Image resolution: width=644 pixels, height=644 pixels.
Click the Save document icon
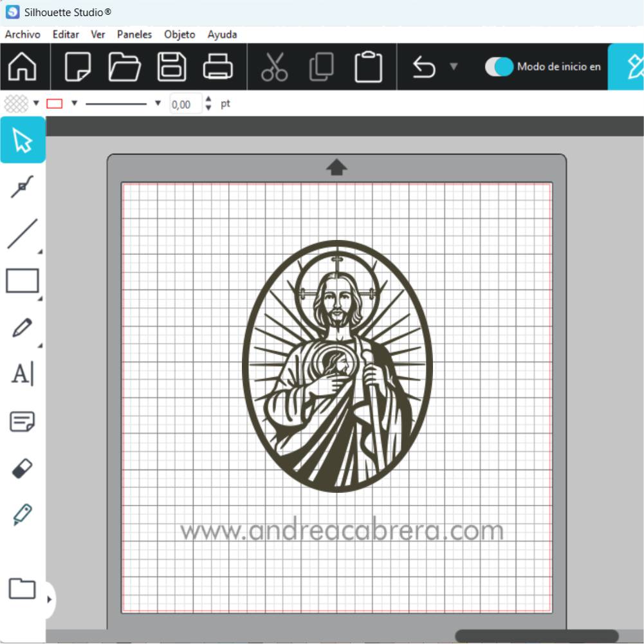(x=172, y=67)
